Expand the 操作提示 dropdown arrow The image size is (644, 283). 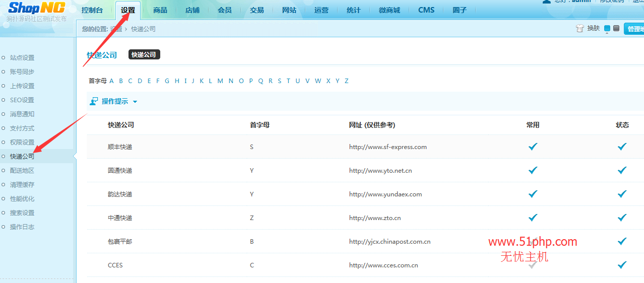coord(135,102)
